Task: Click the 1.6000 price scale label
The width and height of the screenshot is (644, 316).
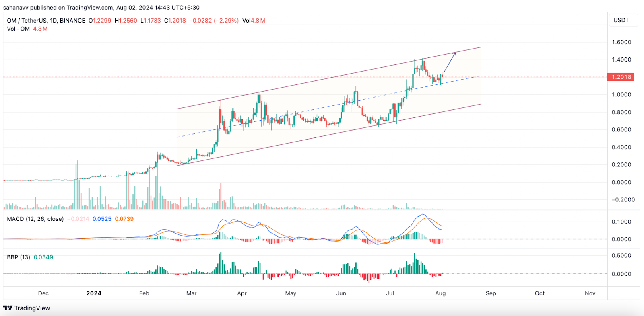Action: tap(621, 42)
